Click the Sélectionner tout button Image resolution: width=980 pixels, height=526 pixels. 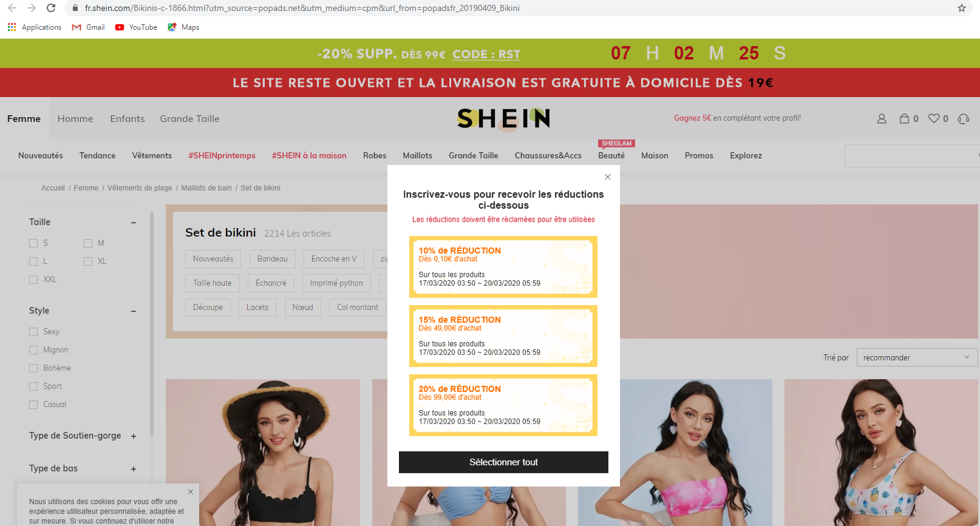click(x=503, y=462)
